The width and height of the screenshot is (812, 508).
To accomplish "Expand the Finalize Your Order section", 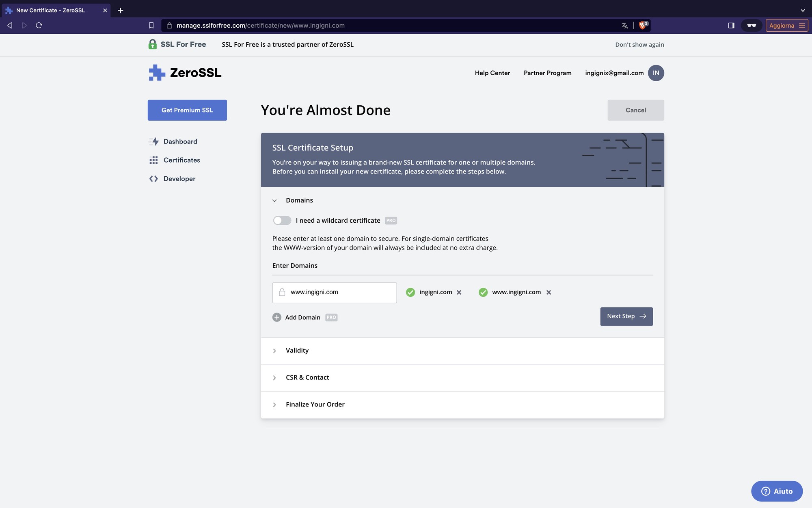I will (x=462, y=405).
